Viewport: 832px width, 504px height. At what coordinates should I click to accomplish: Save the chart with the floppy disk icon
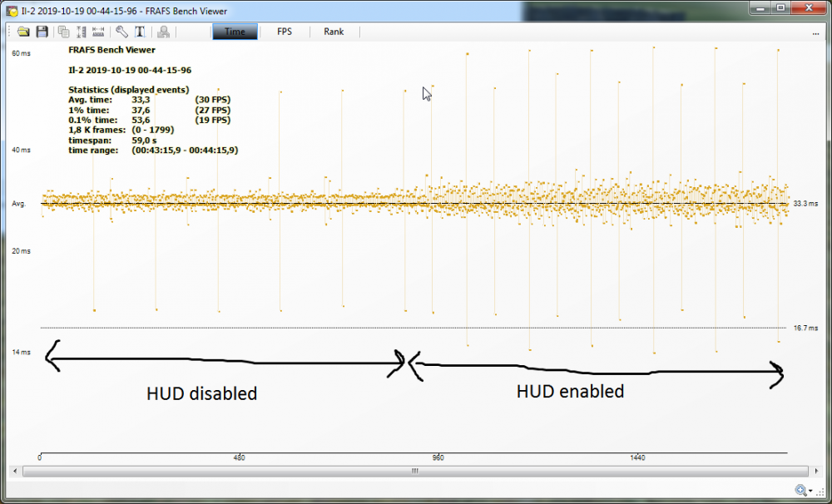pos(42,32)
